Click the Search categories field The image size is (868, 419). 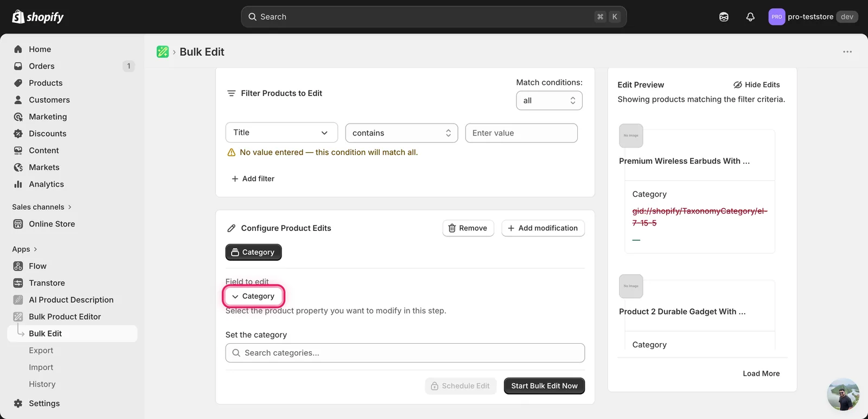point(405,353)
